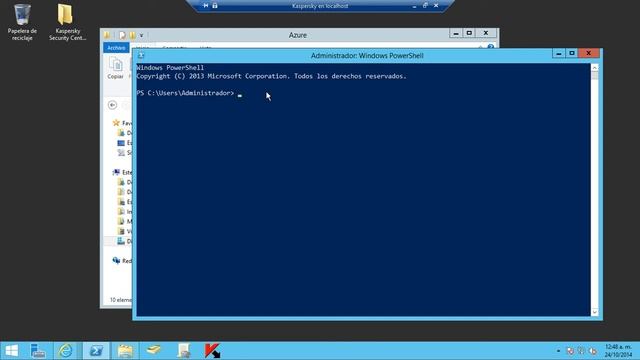Open the Archivo tab in Azure window
Image resolution: width=640 pixels, height=360 pixels.
pos(116,48)
